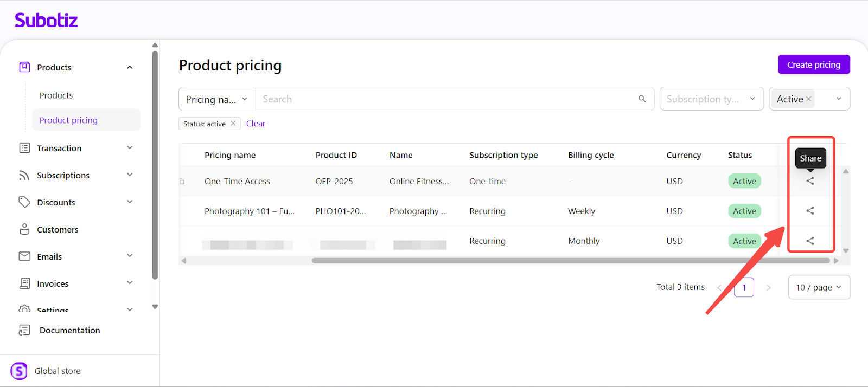This screenshot has height=387, width=868.
Task: Click the search magnifier icon
Action: (x=642, y=99)
